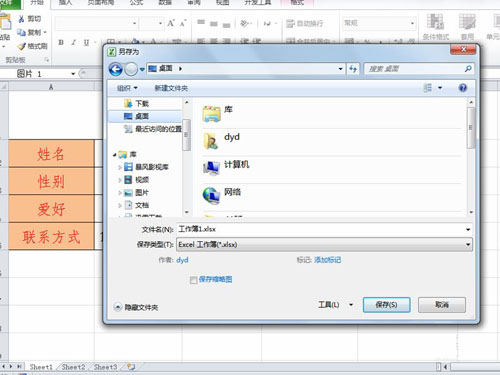
Task: Tick the 保存缩略图 checkbox
Action: pyautogui.click(x=193, y=280)
